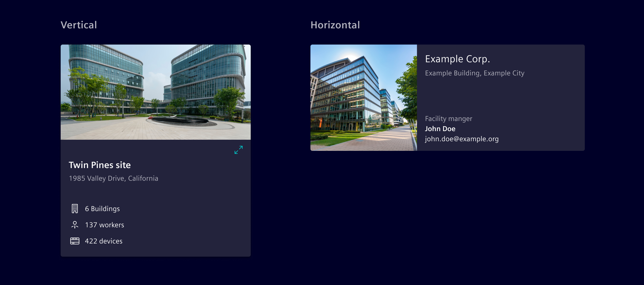Click the Example Corp. card heading
The image size is (644, 285).
[457, 59]
